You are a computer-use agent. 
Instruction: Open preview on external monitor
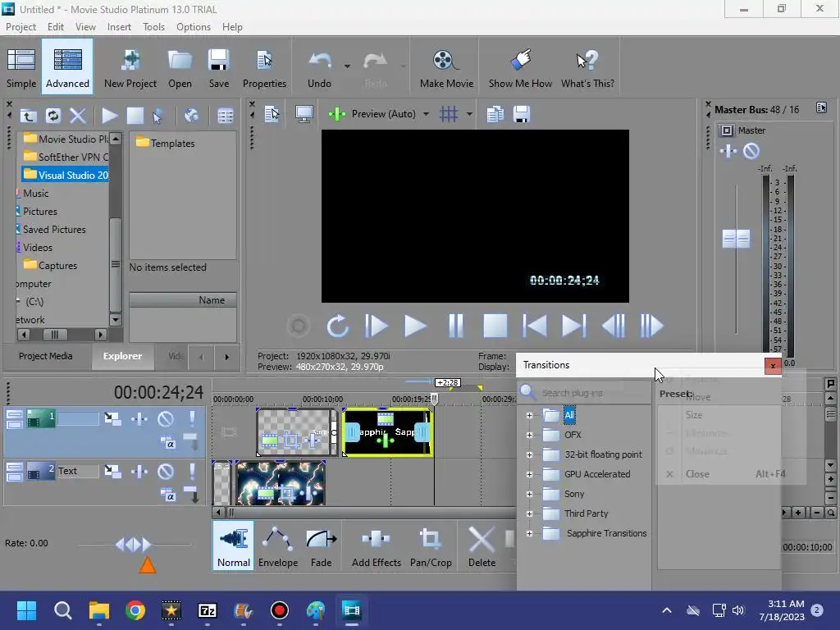point(304,113)
